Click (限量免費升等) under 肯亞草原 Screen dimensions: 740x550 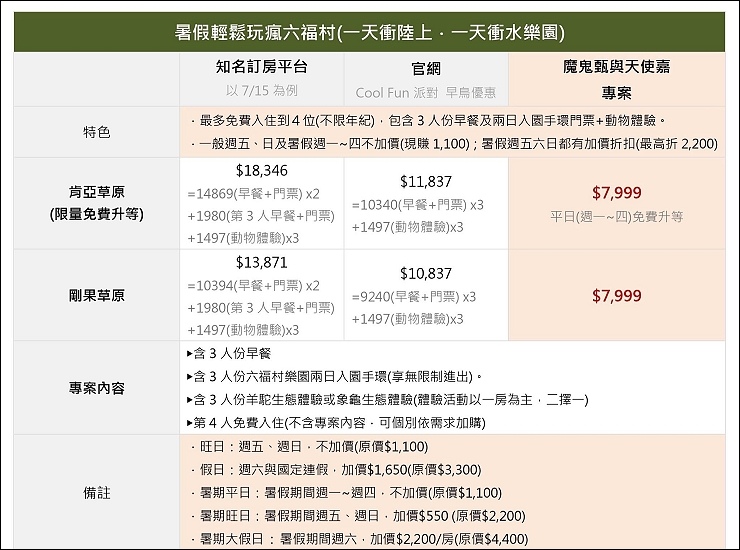click(x=96, y=214)
